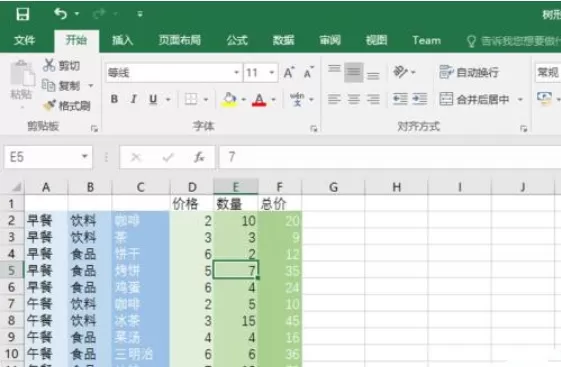Toggle Underline formatting

[x=153, y=99]
